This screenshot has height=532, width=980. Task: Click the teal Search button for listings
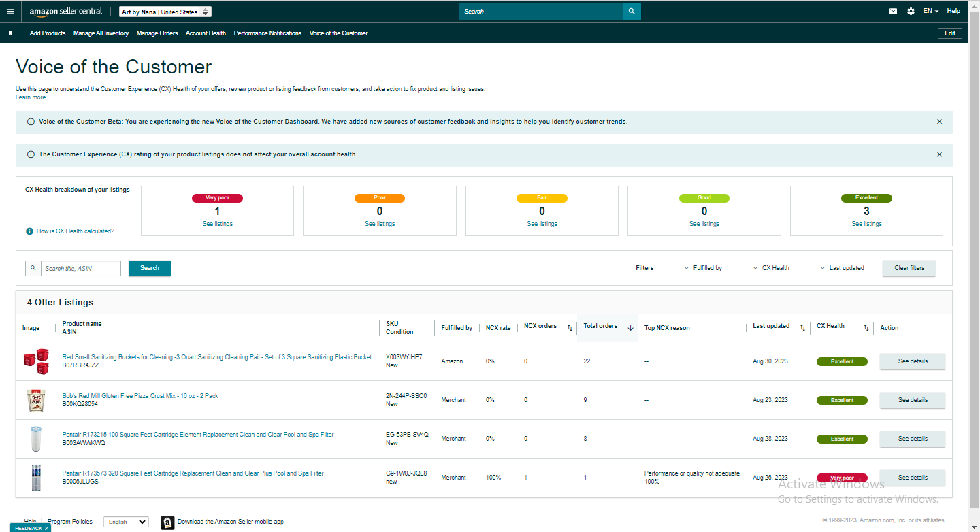click(x=150, y=268)
